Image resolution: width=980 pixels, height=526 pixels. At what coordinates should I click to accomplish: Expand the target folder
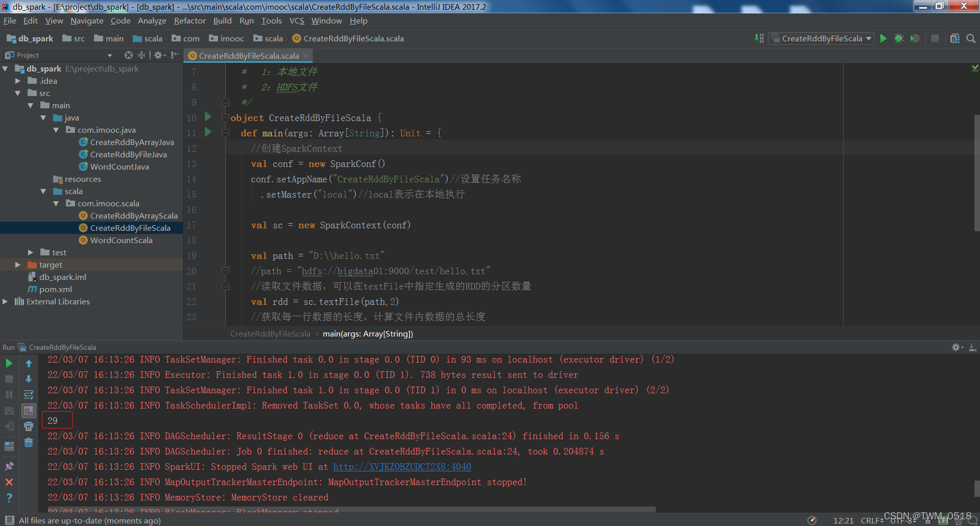coord(18,265)
